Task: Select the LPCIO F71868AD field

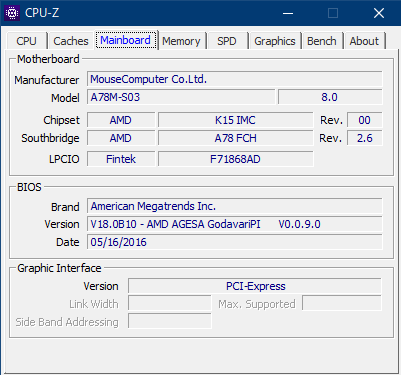Action: pyautogui.click(x=235, y=159)
